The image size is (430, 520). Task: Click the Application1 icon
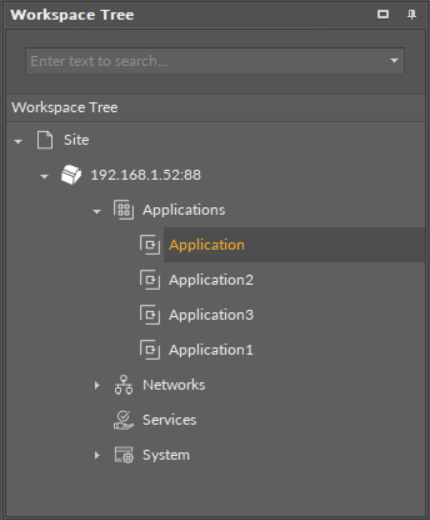tap(150, 350)
